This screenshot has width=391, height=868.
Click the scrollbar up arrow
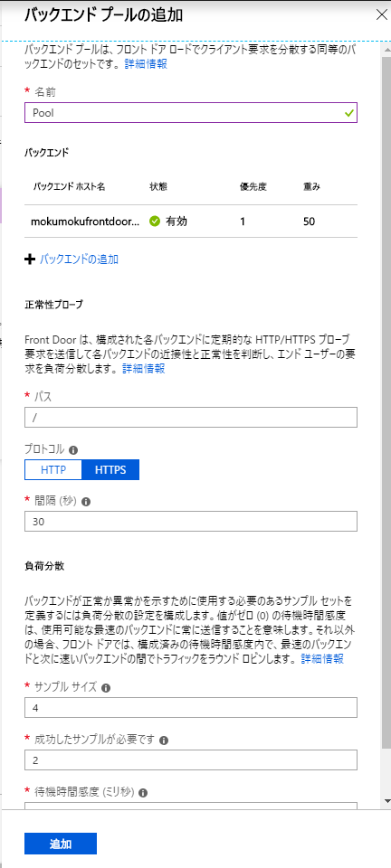point(386,45)
